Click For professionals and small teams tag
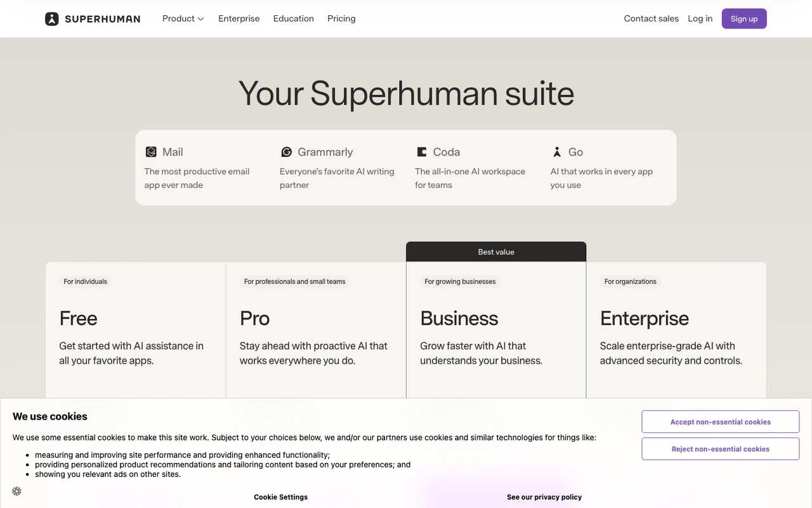812x508 pixels. pos(294,281)
